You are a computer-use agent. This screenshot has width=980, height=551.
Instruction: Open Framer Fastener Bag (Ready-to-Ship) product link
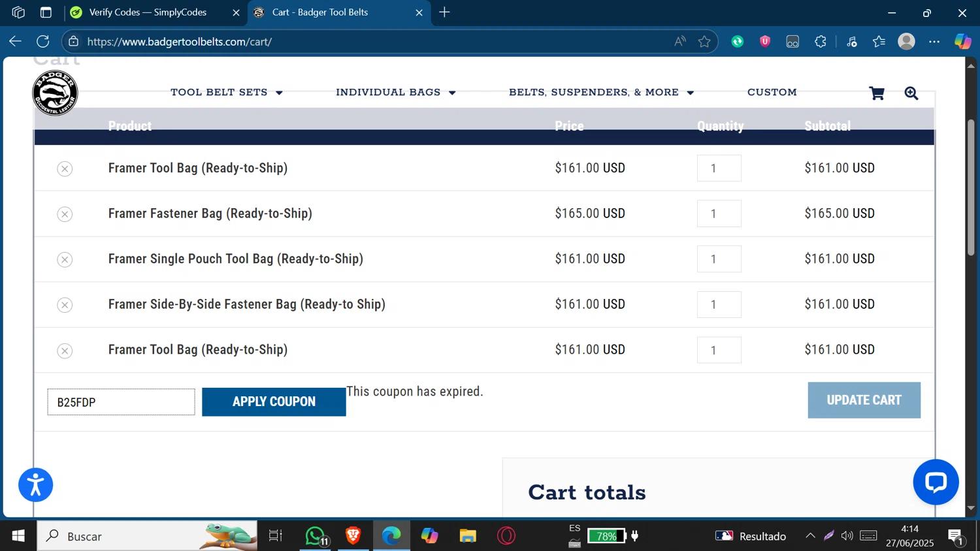click(210, 213)
